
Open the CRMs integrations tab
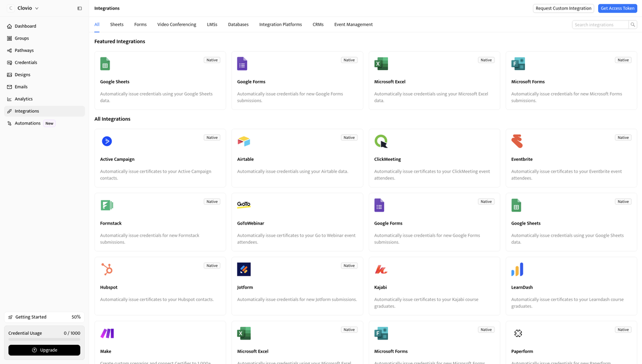pos(318,24)
